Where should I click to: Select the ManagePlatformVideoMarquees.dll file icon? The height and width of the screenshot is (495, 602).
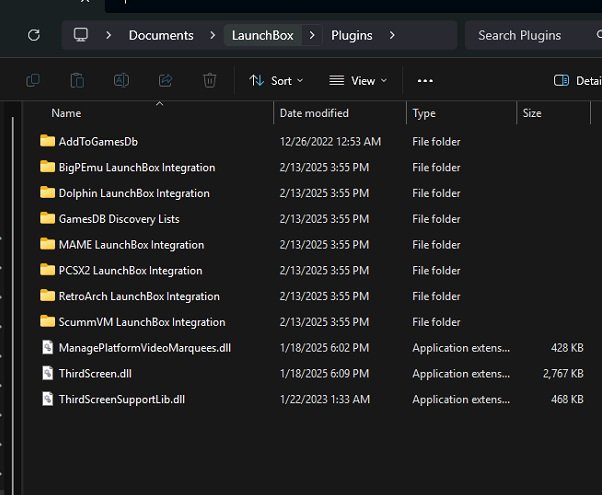click(x=48, y=347)
